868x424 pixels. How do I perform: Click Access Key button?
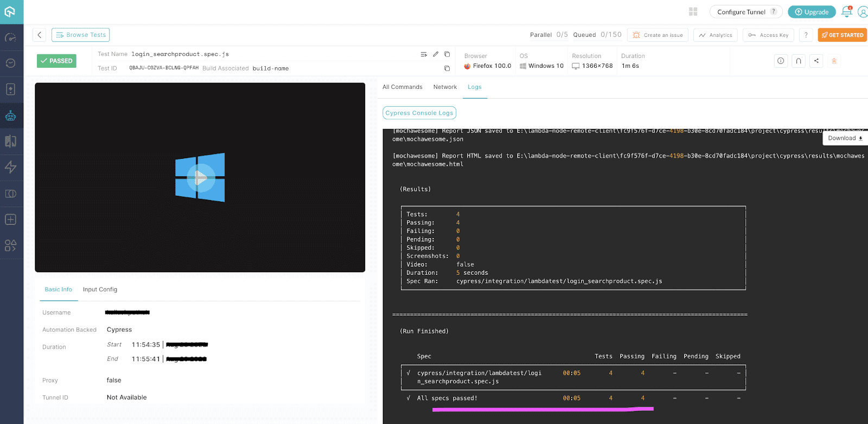point(768,35)
